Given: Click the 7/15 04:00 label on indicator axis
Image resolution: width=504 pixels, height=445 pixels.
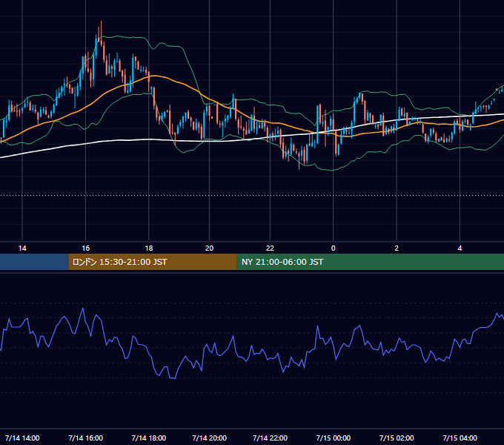Looking at the screenshot, I should coord(460,438).
